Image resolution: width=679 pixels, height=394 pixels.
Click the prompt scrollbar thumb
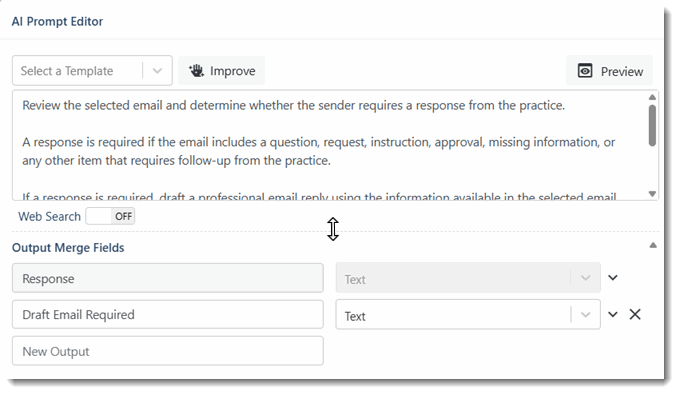click(652, 126)
